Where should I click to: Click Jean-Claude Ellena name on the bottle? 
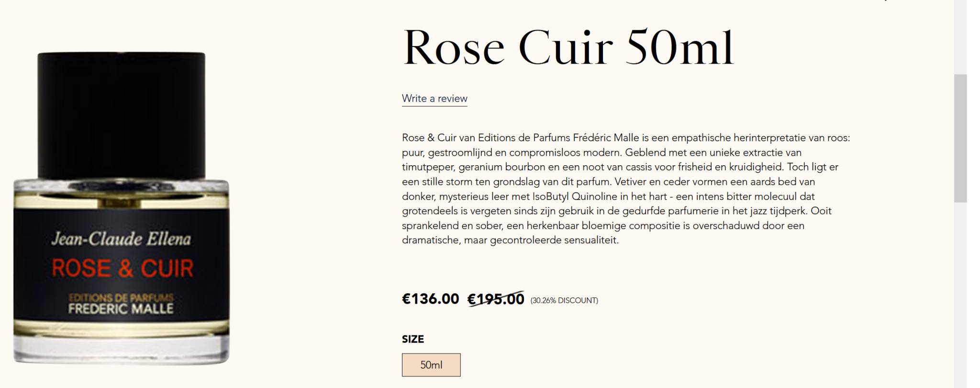pos(121,239)
